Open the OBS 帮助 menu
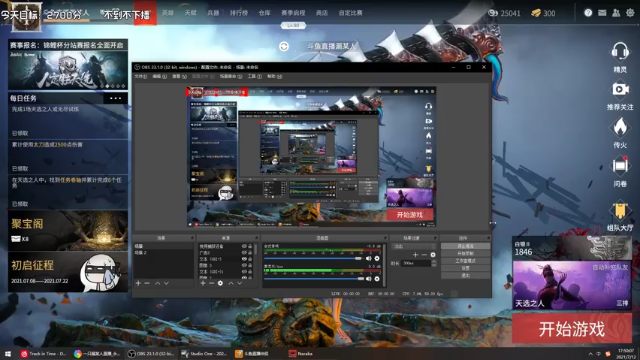640x360 pixels. 274,76
